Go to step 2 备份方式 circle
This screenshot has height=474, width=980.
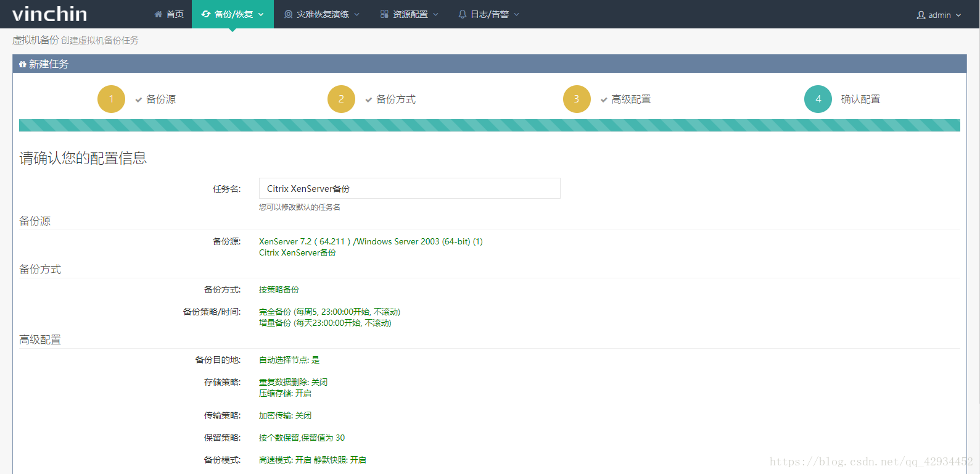(x=341, y=99)
